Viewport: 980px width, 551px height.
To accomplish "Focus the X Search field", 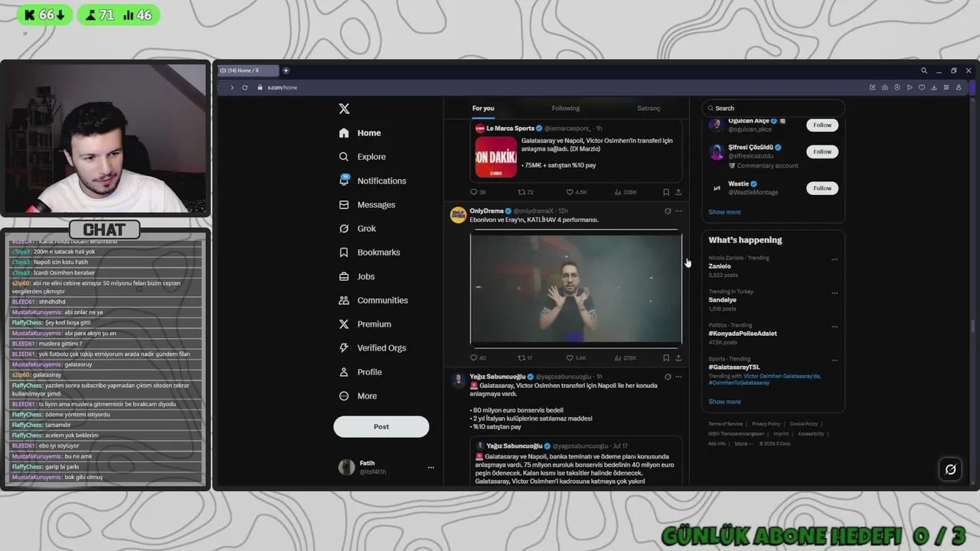I will 773,108.
